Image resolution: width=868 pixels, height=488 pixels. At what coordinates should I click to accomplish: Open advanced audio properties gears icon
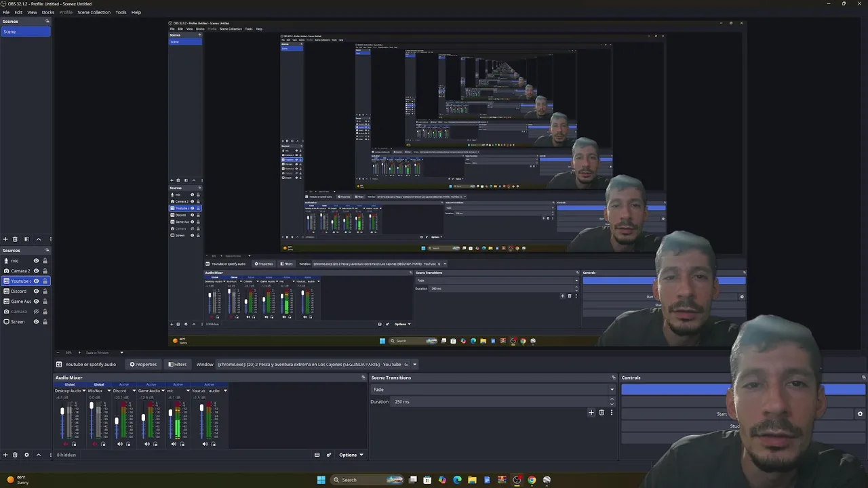coord(329,455)
